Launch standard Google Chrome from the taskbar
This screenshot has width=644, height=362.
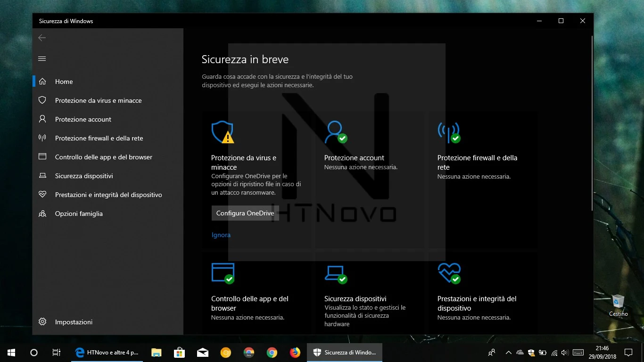point(272,352)
